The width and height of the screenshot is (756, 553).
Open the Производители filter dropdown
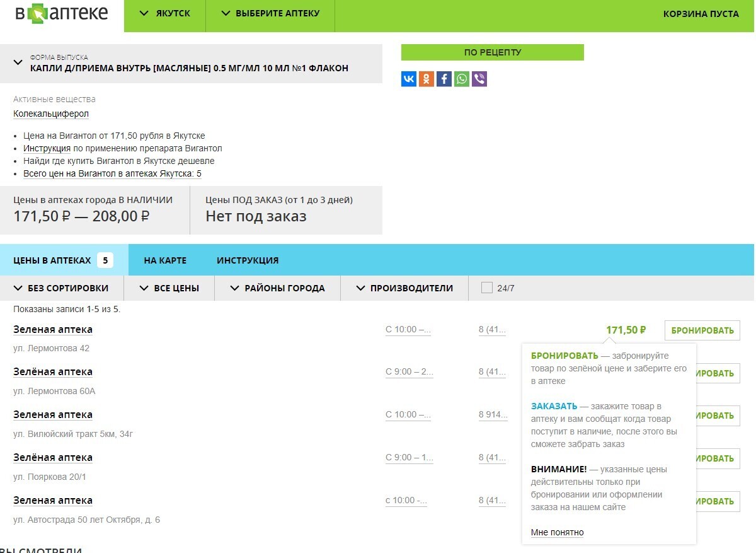point(404,288)
